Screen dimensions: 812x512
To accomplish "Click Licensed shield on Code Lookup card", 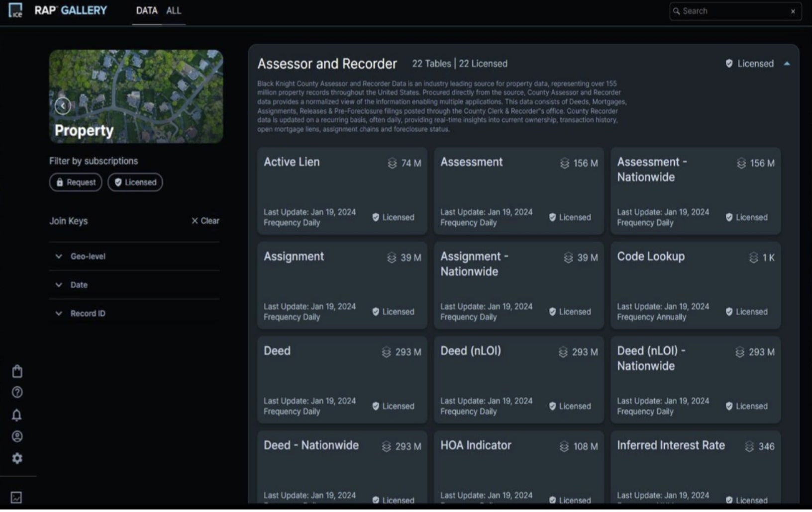I will pos(729,312).
